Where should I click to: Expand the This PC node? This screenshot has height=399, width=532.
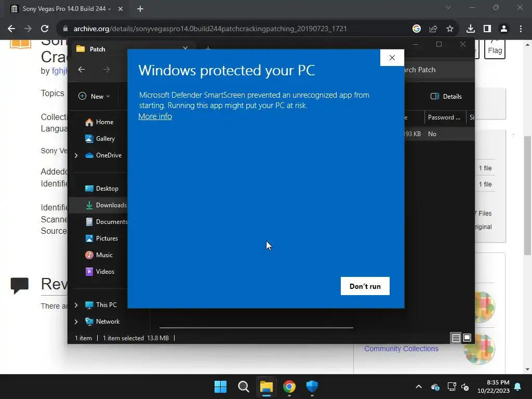click(76, 305)
